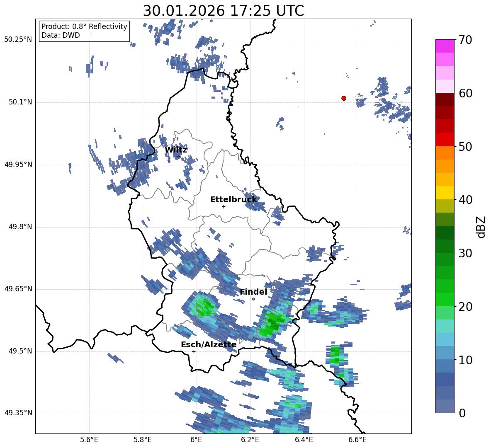Click the 49.65°N latitude label

18,289
